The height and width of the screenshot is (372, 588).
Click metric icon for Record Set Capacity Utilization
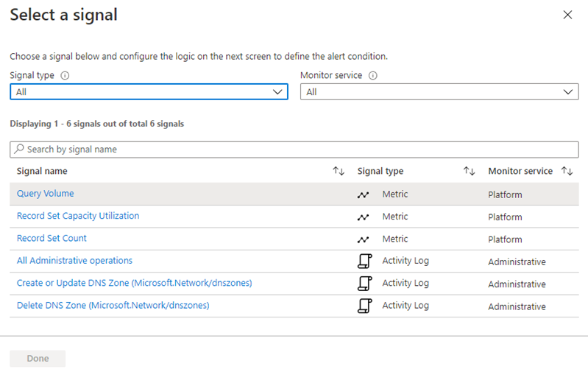point(363,217)
